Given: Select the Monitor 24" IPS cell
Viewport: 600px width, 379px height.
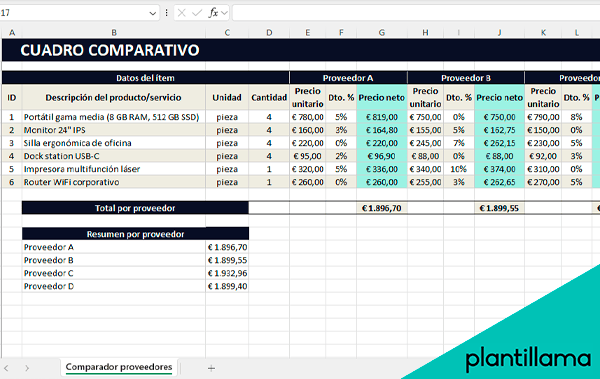Looking at the screenshot, I should 114,130.
